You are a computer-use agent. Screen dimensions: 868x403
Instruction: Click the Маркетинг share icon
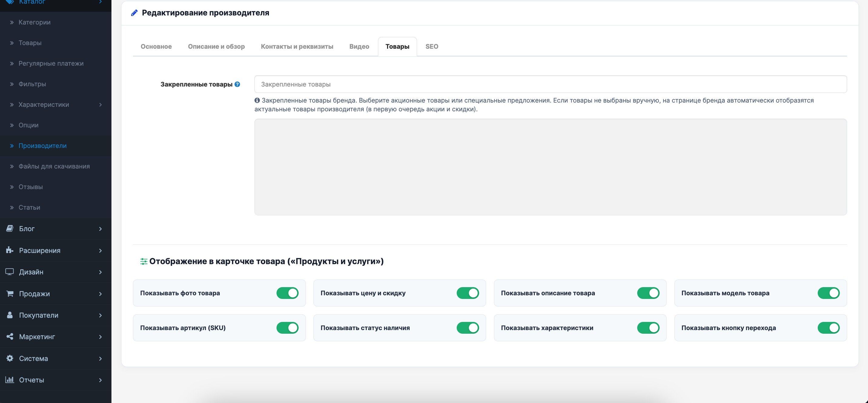click(10, 336)
